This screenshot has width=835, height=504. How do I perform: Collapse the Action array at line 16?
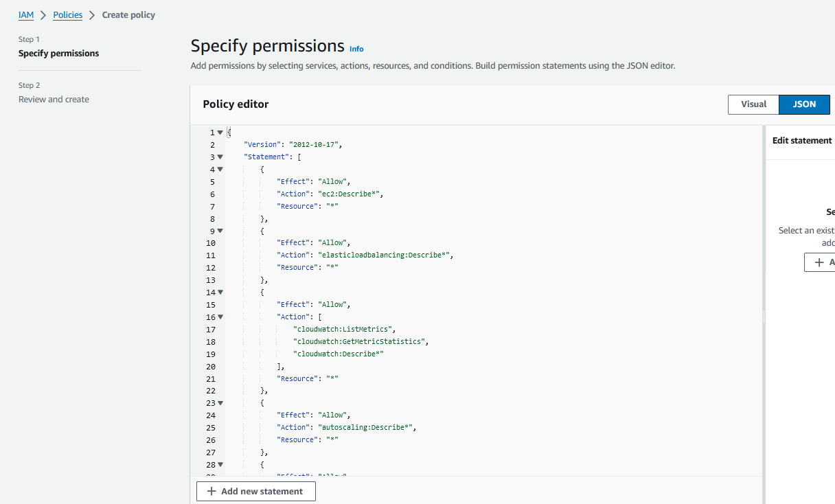pos(220,317)
